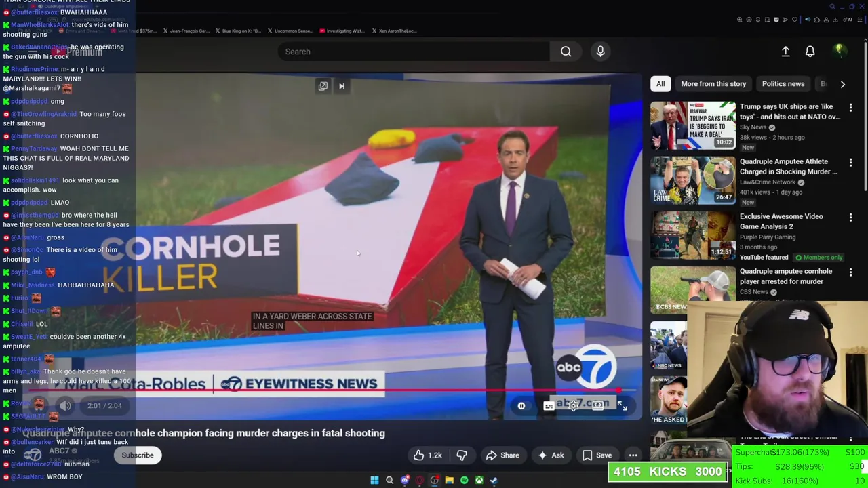Image resolution: width=868 pixels, height=488 pixels.
Task: Click the Members only badge
Action: [818, 258]
